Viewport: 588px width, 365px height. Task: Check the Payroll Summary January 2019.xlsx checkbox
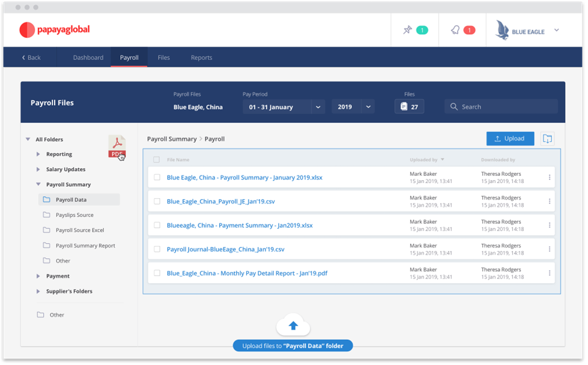157,177
